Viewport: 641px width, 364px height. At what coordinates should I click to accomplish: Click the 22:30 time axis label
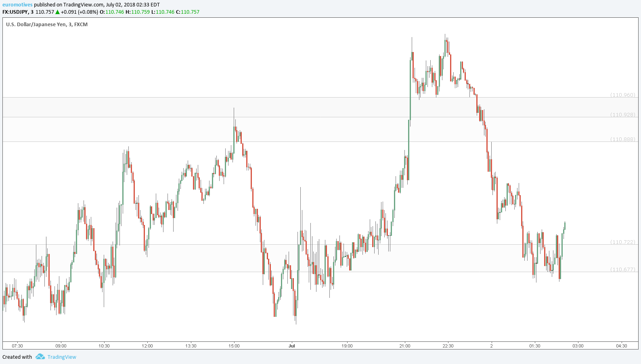(448, 346)
